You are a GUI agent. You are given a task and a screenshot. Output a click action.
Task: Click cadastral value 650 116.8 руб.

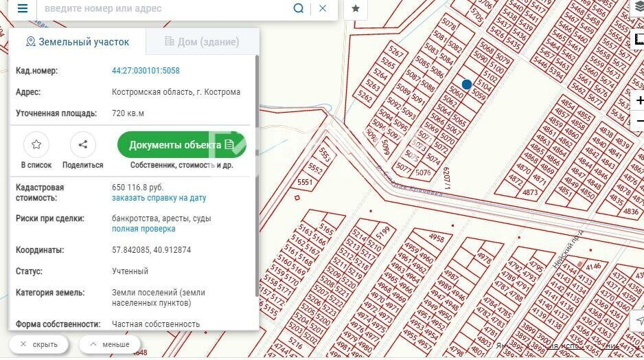[x=137, y=188]
